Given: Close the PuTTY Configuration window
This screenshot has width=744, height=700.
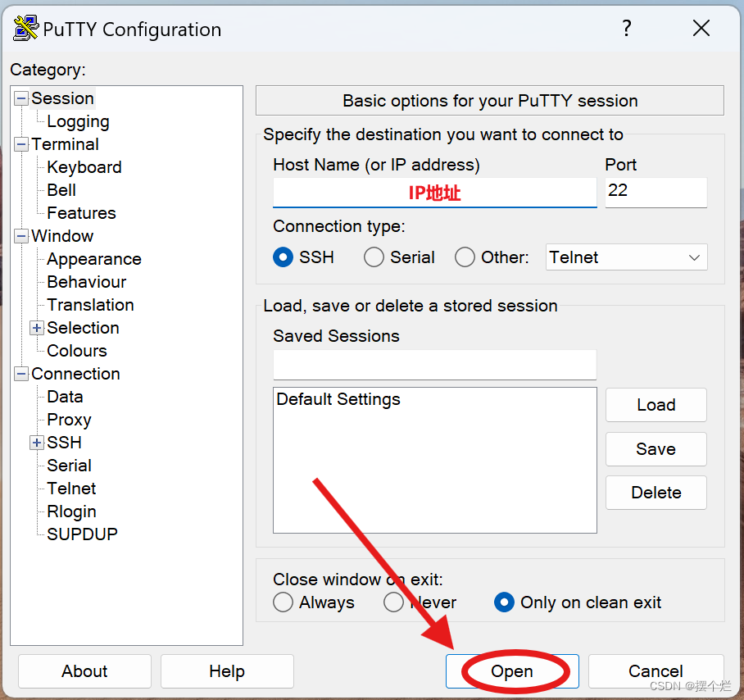Looking at the screenshot, I should click(x=701, y=29).
